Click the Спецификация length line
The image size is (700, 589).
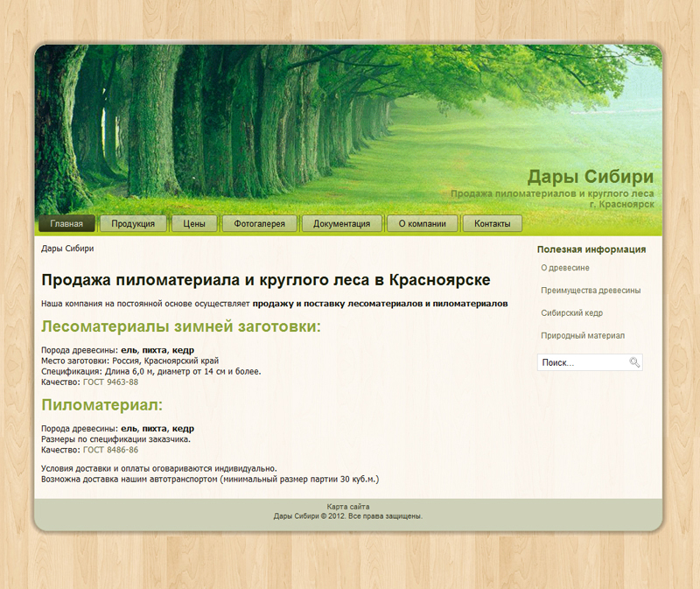tap(150, 372)
